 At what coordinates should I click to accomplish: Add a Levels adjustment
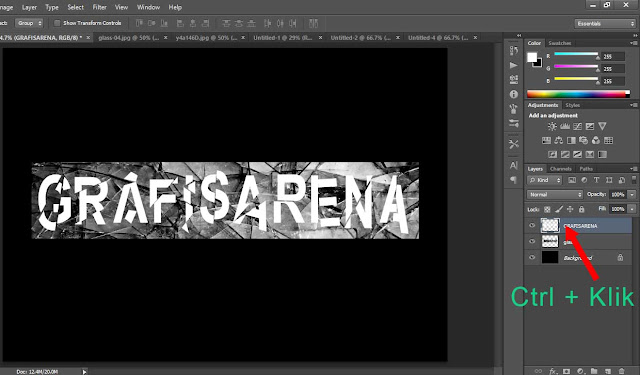click(564, 126)
